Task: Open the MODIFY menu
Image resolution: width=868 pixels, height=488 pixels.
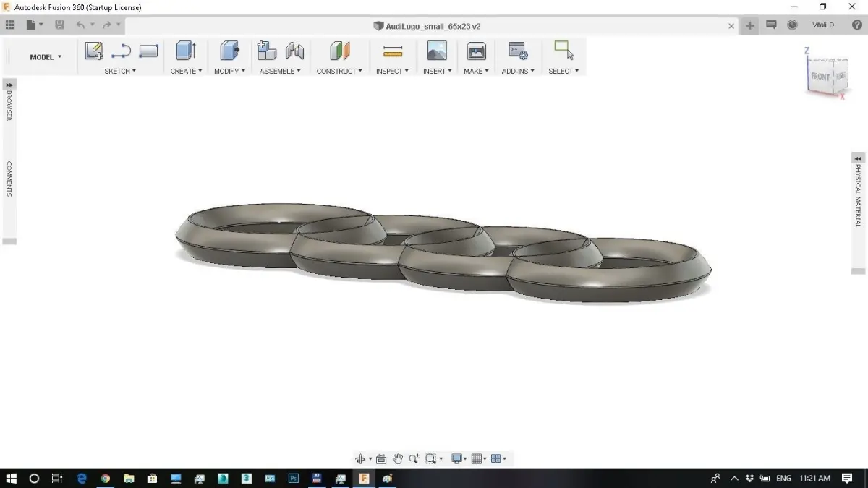Action: pos(229,71)
